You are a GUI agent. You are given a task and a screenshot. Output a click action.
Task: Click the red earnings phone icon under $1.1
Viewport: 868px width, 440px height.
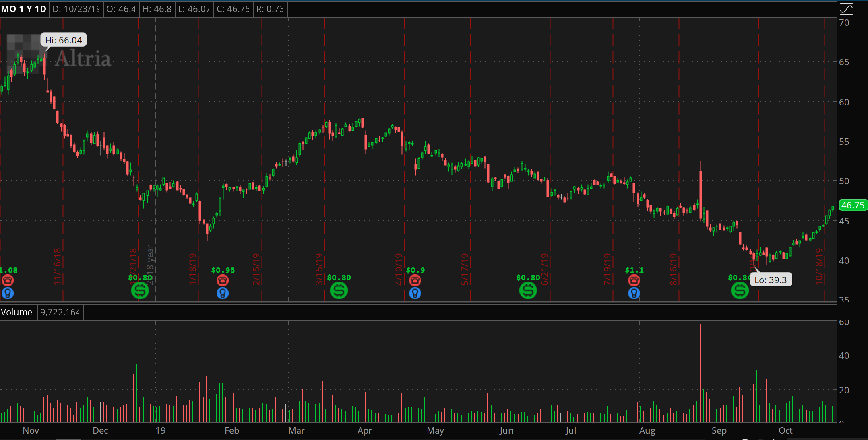click(x=634, y=280)
